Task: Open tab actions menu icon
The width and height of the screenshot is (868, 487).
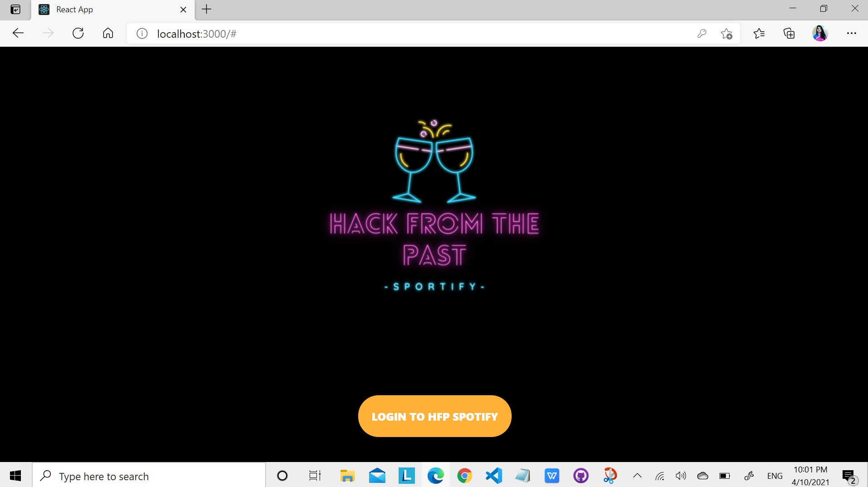Action: point(15,10)
